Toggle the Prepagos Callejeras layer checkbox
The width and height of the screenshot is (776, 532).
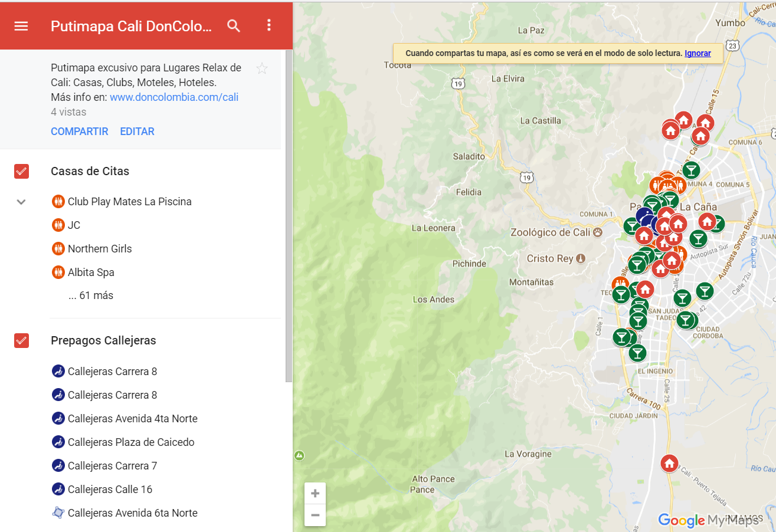click(x=22, y=341)
